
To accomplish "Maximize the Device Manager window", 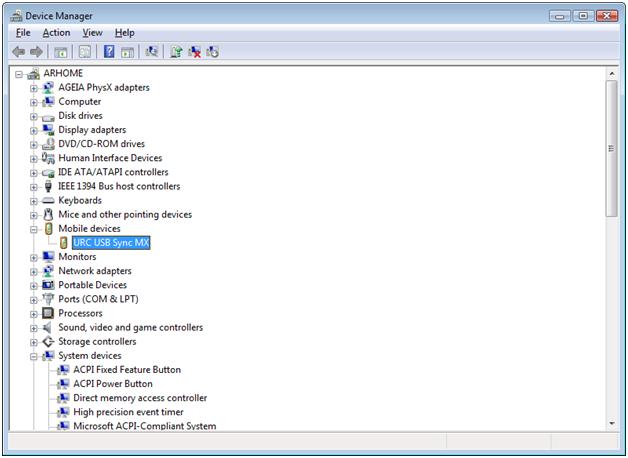I will pos(583,16).
